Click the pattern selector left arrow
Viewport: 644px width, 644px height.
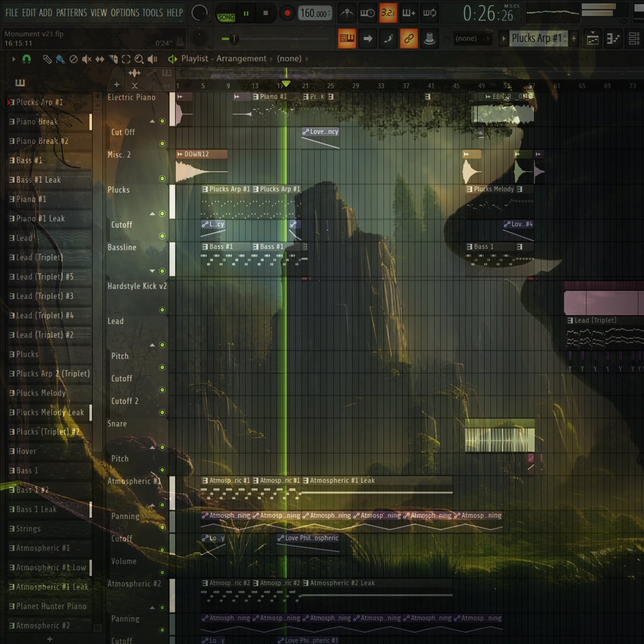click(503, 39)
